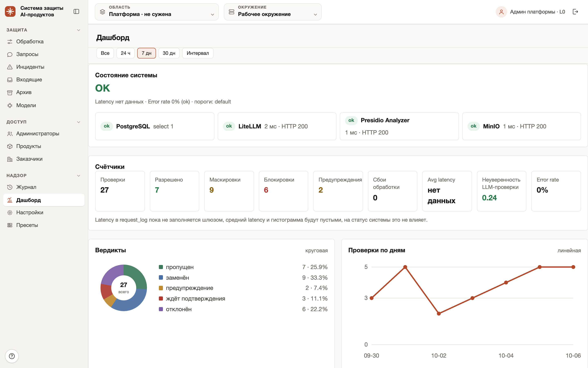Image resolution: width=588 pixels, height=368 pixels.
Task: Select the 24 ч time range filter
Action: click(125, 53)
